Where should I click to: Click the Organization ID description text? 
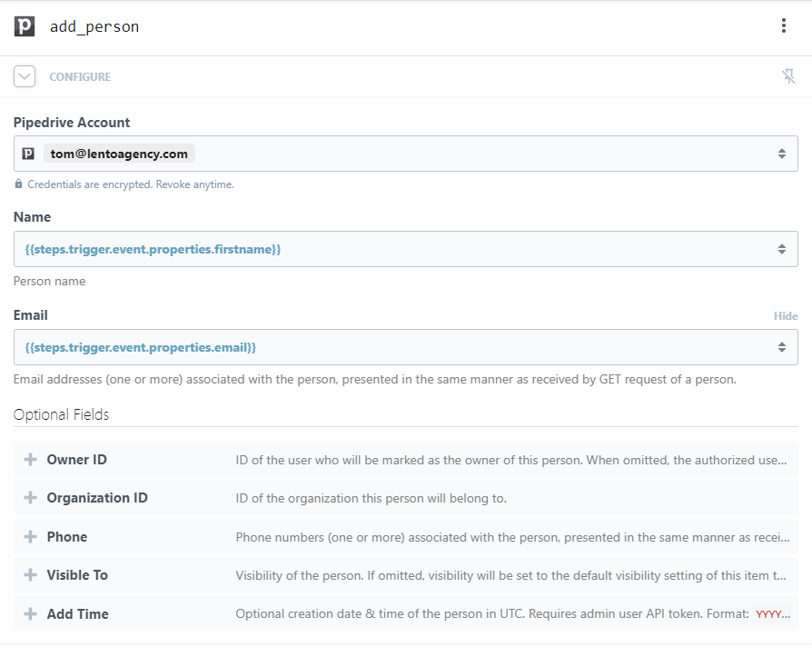point(371,499)
